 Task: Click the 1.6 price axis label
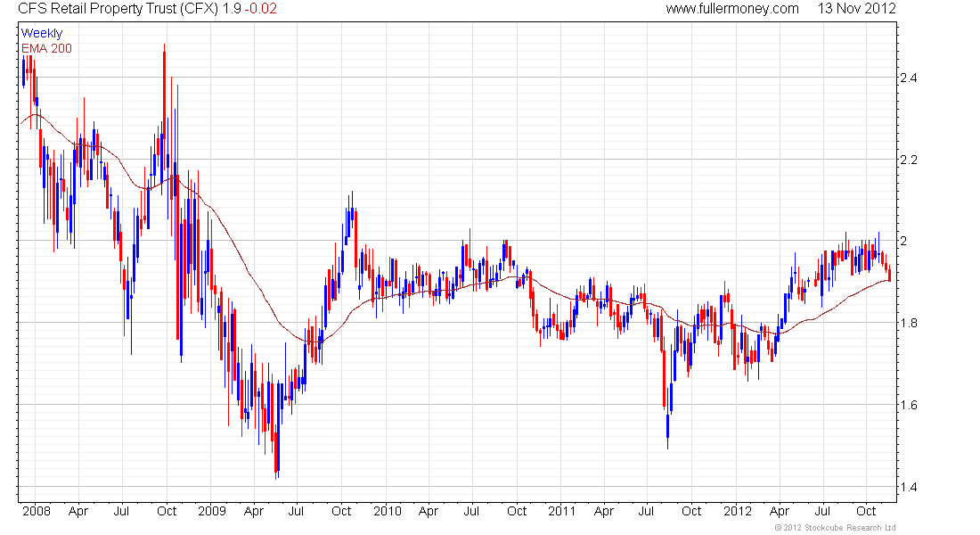(909, 405)
